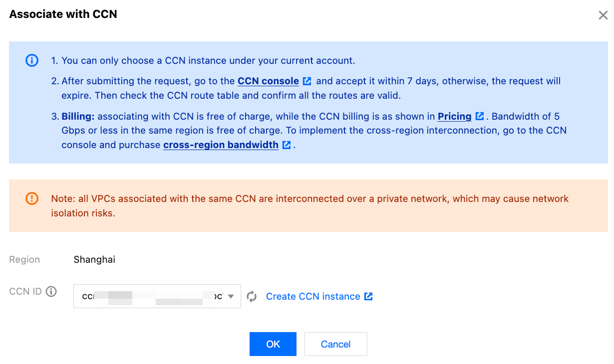Open the CCN ID selection field

tap(150, 296)
